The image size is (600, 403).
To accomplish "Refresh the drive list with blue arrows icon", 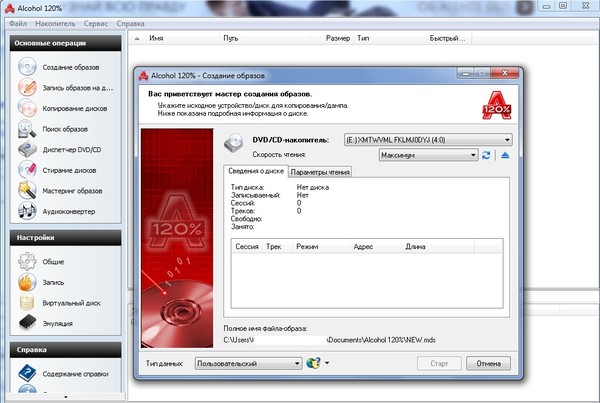I will [x=486, y=155].
